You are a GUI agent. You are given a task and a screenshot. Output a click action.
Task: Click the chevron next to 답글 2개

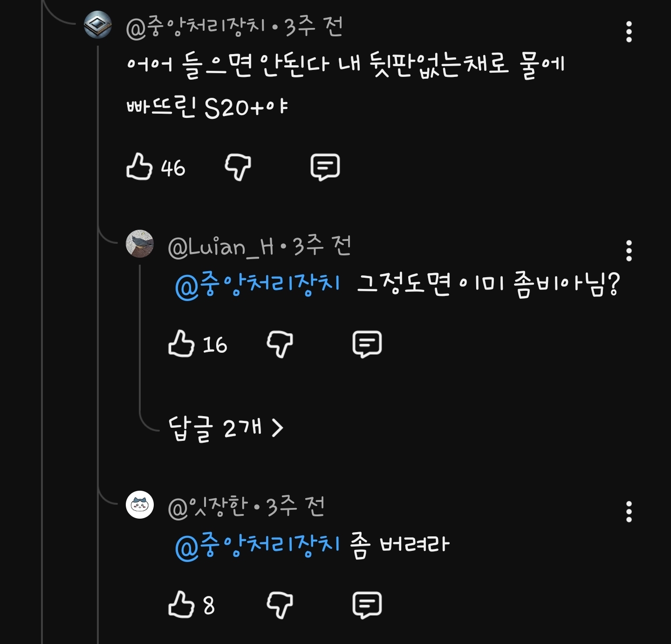(277, 428)
